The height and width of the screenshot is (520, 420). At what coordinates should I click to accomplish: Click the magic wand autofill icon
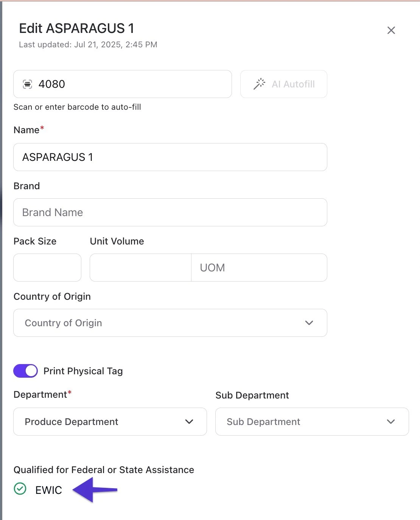click(259, 84)
